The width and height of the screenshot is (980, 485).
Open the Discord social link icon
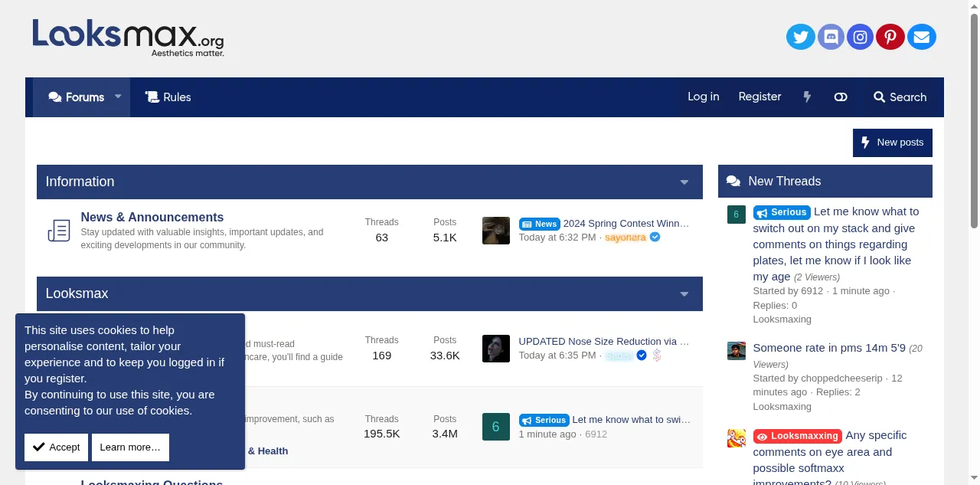(x=831, y=37)
